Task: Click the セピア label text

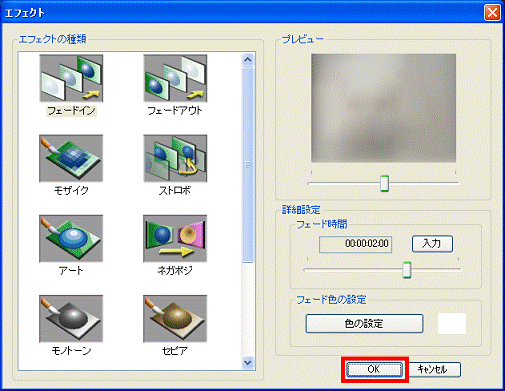Action: pos(175,351)
